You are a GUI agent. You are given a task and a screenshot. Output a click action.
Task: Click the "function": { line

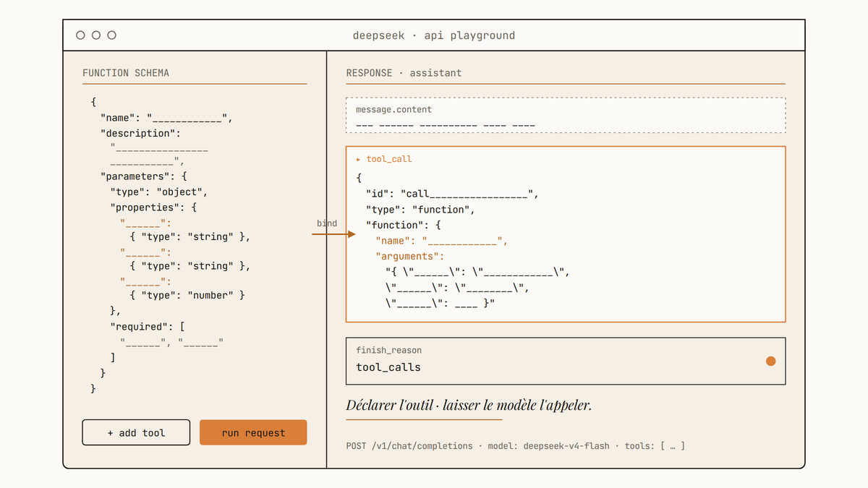click(403, 225)
